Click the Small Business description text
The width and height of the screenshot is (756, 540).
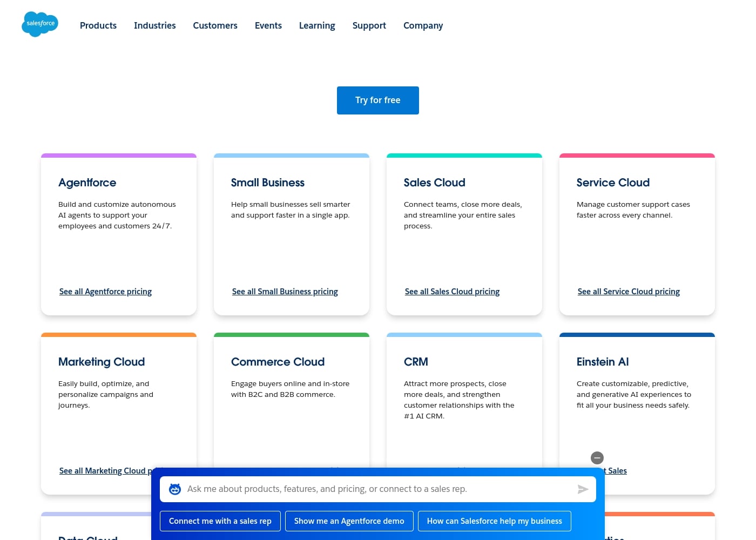[x=291, y=210]
